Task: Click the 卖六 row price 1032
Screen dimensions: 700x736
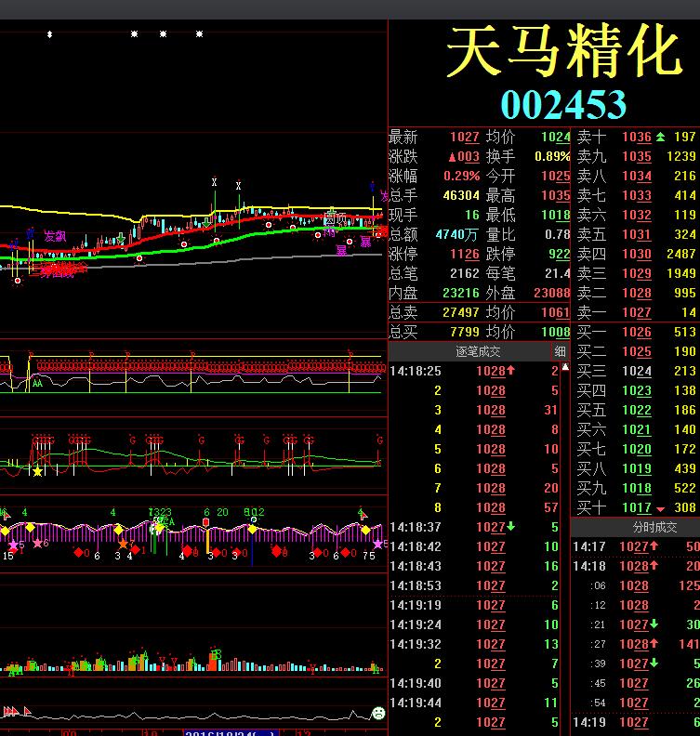Action: pos(637,215)
